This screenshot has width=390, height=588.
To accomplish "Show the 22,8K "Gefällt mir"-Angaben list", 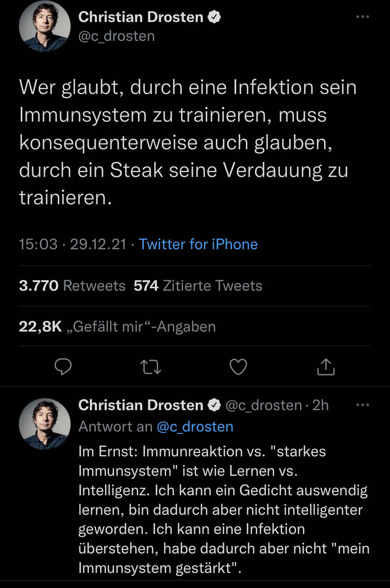I will (117, 326).
